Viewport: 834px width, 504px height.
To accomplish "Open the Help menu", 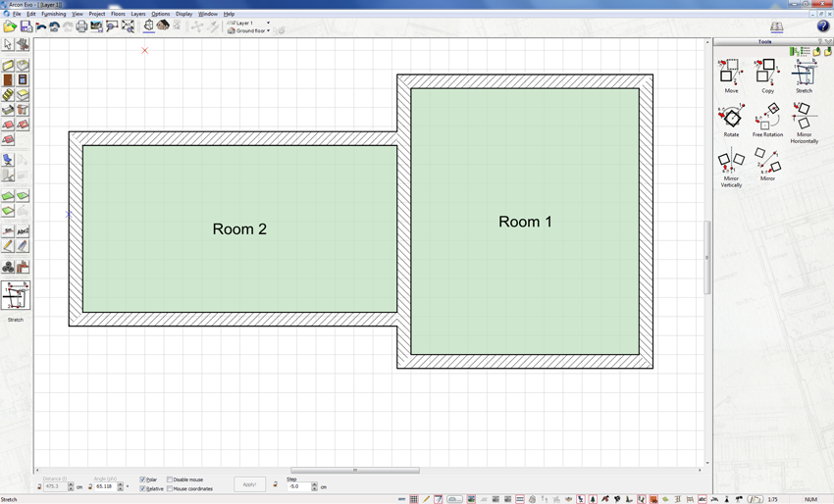I will pyautogui.click(x=229, y=14).
